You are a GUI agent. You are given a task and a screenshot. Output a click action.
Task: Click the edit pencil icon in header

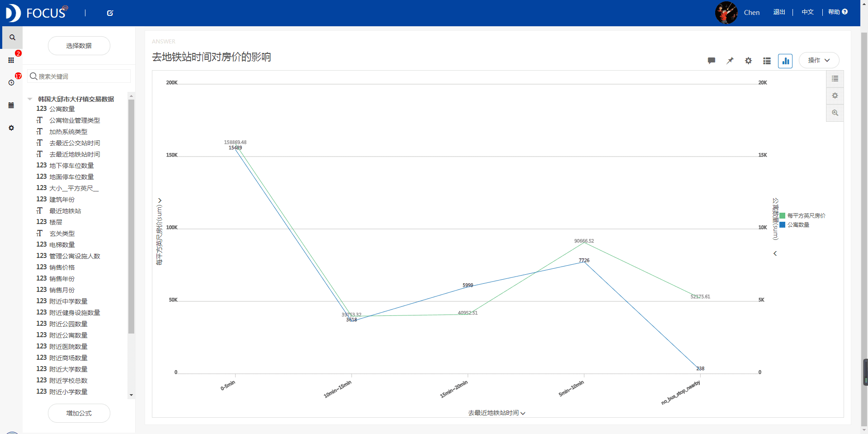[110, 13]
